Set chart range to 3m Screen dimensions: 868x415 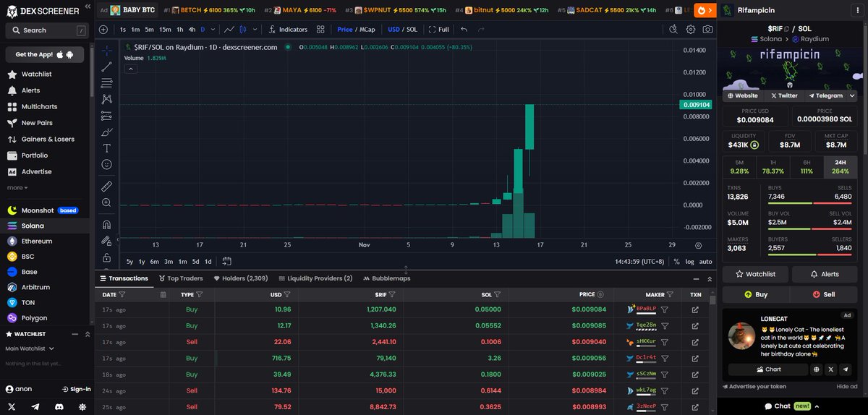[x=168, y=262]
